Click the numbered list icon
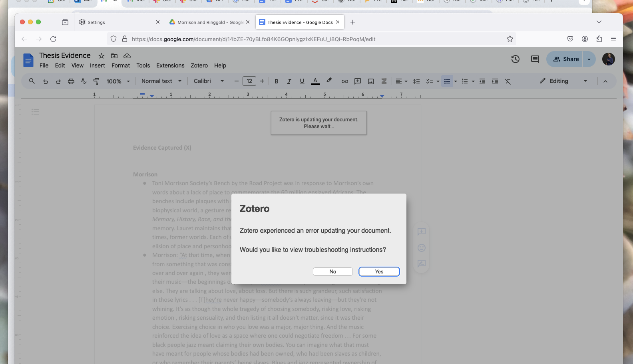633x364 pixels. (465, 81)
